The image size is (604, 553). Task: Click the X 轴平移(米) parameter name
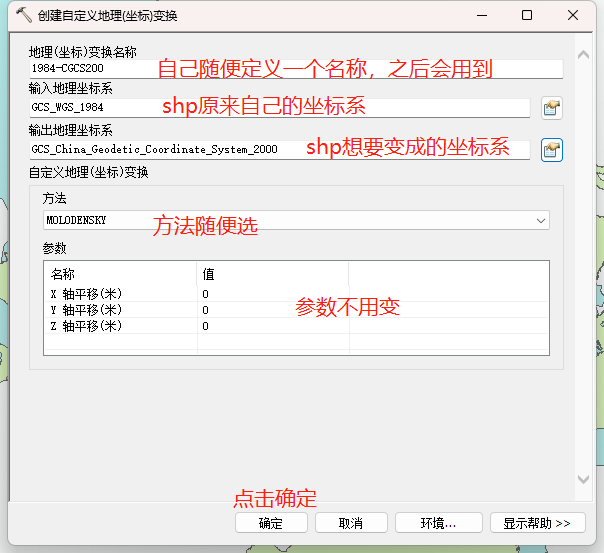point(87,294)
